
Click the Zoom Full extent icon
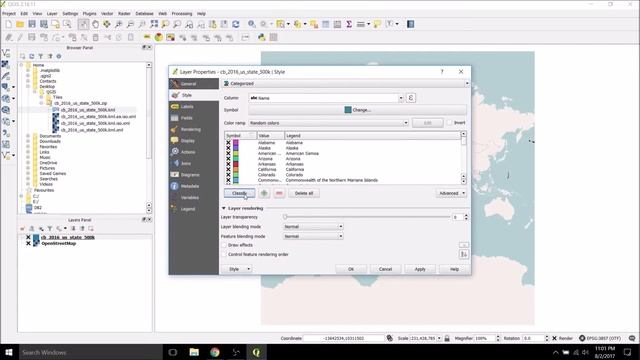pyautogui.click(x=154, y=24)
